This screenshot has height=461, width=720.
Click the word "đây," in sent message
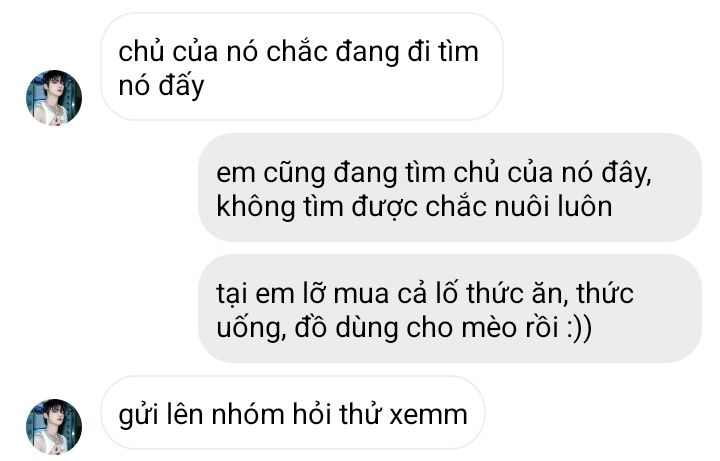click(628, 174)
